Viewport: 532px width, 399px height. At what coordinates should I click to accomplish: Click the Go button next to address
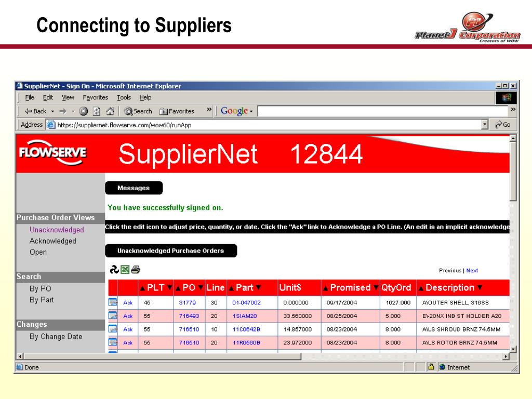503,125
